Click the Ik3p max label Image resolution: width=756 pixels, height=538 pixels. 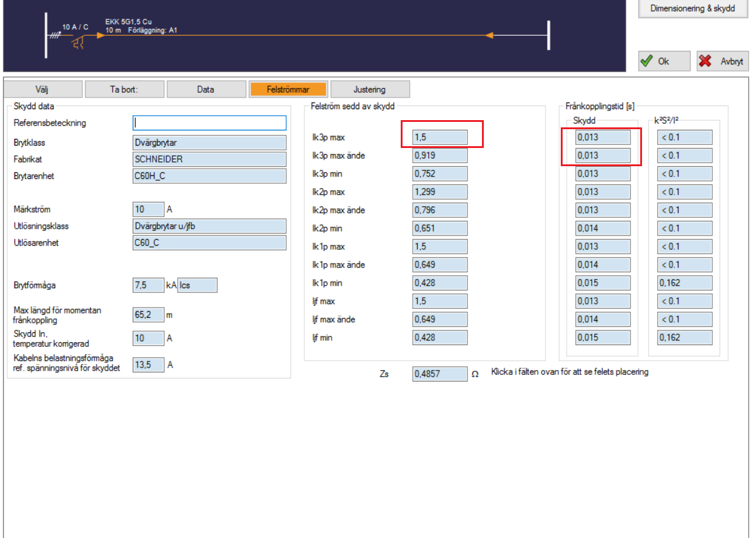pos(328,138)
